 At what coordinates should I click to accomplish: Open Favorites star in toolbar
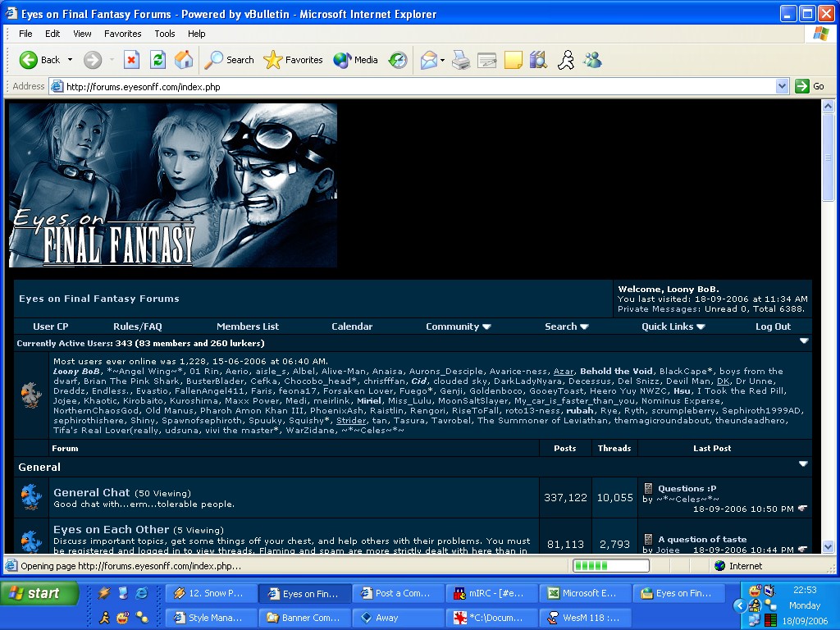(293, 60)
